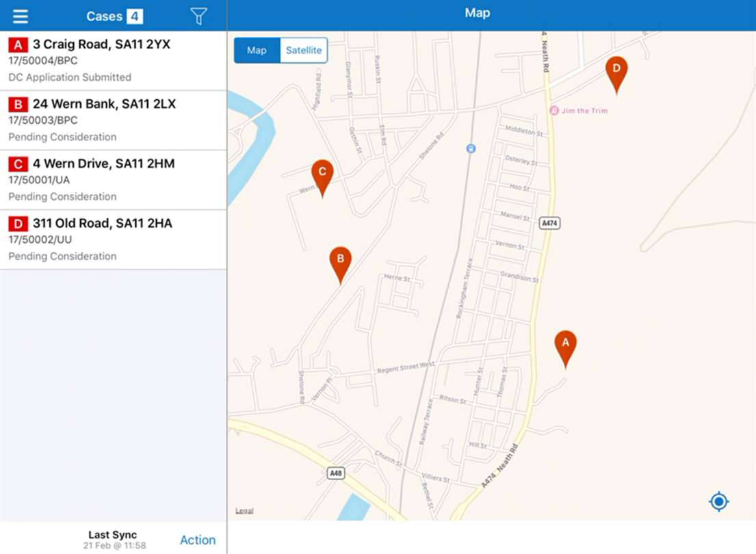Open the cases filter funnel
The height and width of the screenshot is (554, 756).
[198, 16]
